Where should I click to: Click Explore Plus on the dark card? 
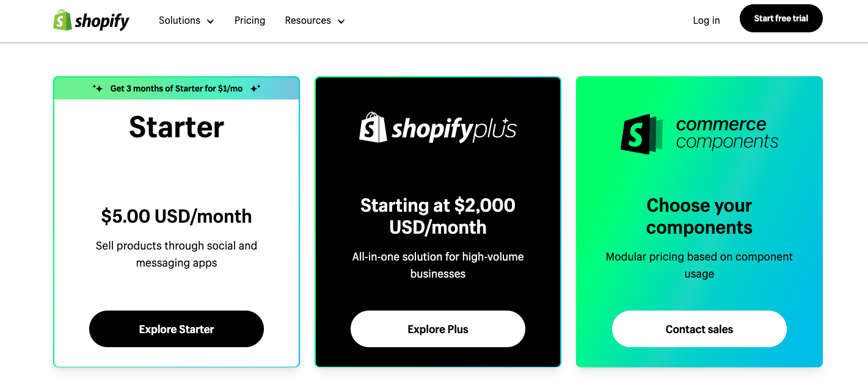pyautogui.click(x=437, y=328)
